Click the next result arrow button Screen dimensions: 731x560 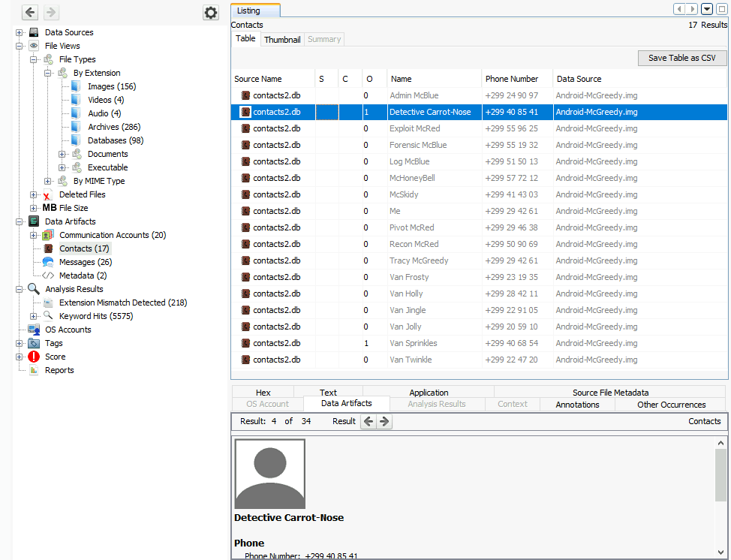(384, 422)
